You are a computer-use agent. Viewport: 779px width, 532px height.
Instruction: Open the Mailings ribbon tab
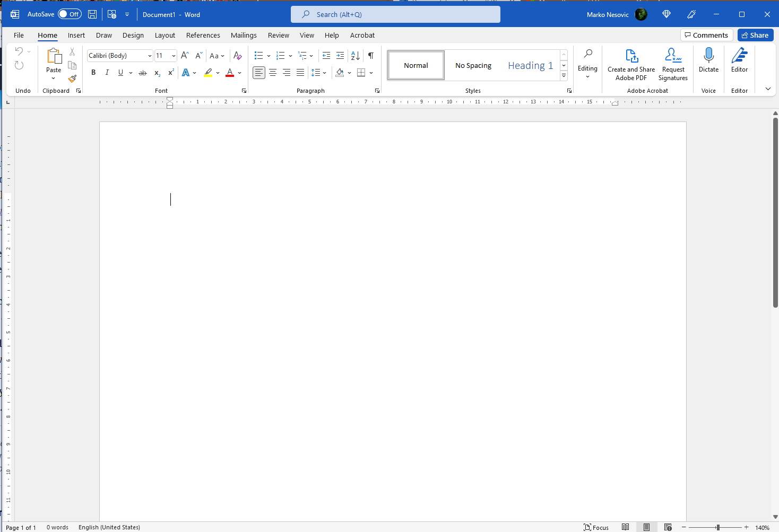(244, 35)
